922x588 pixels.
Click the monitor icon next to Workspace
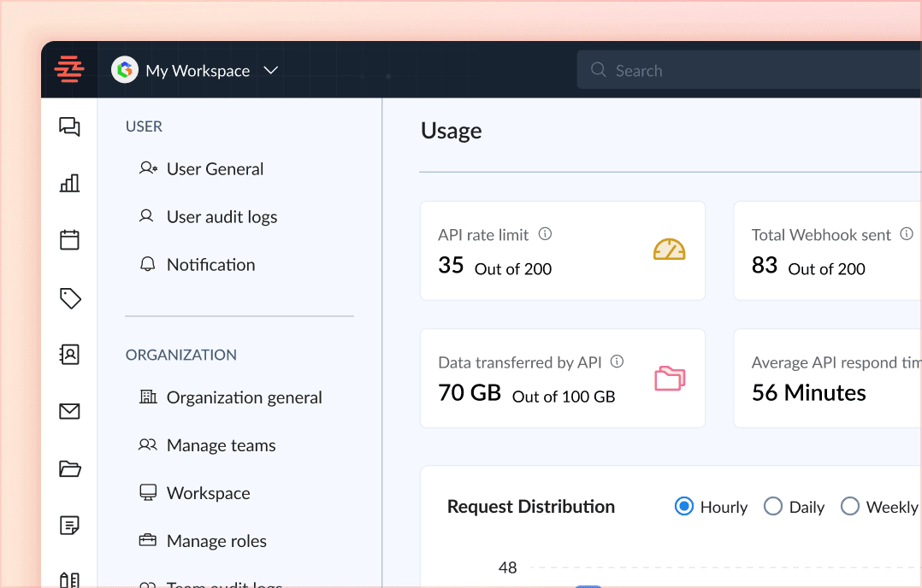(148, 492)
